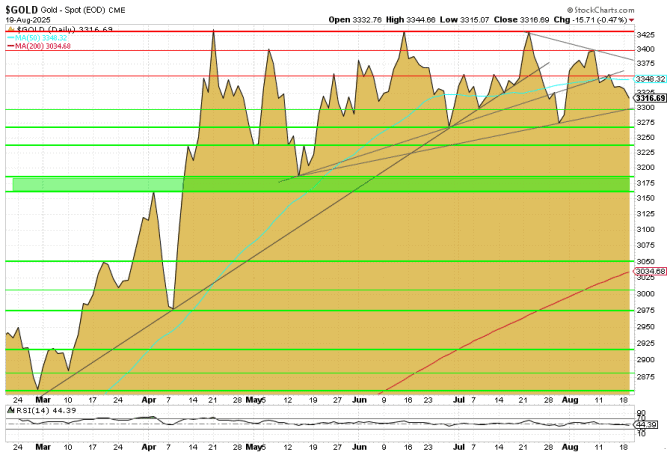Click the $GOLD ticker title
Screen dimensions: 670x458
[22, 10]
